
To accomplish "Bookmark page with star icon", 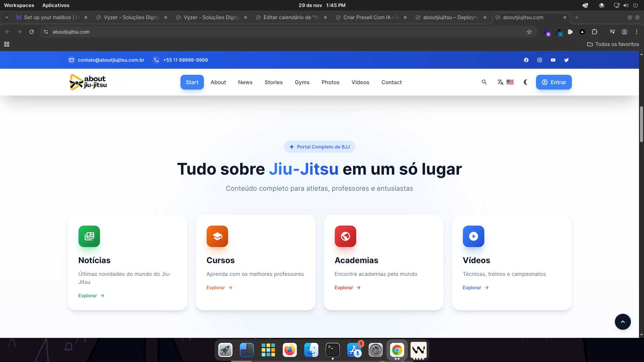I will [529, 32].
